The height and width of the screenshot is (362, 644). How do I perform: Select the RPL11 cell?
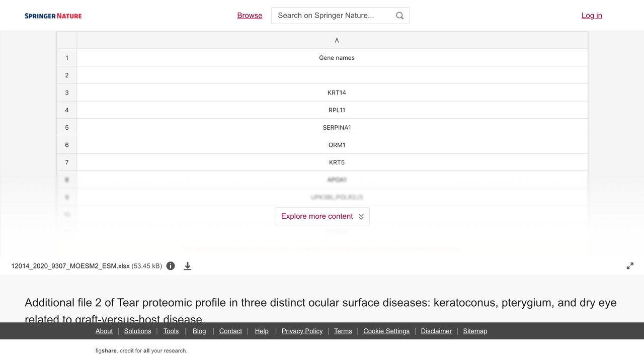pyautogui.click(x=332, y=110)
